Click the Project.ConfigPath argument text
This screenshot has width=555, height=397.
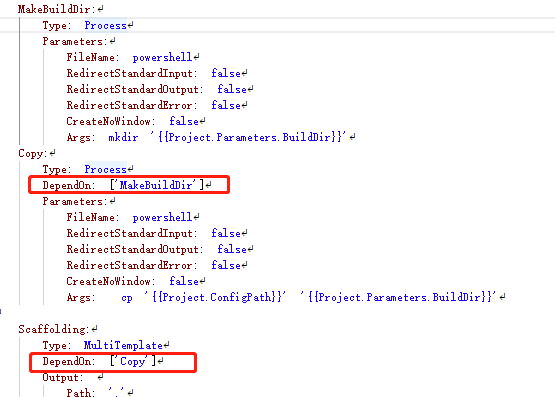214,297
